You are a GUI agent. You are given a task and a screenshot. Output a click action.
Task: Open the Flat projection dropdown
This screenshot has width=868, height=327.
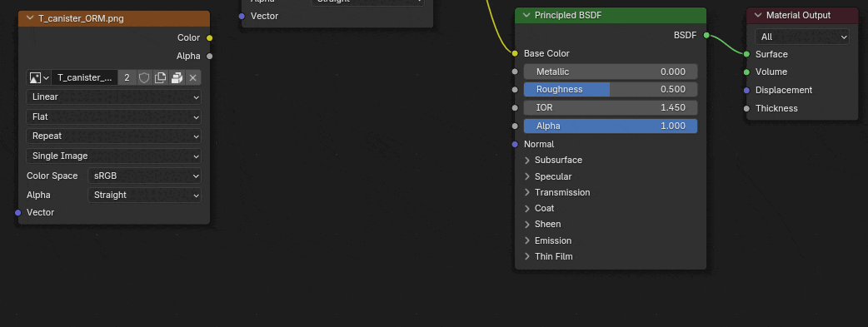tap(113, 116)
